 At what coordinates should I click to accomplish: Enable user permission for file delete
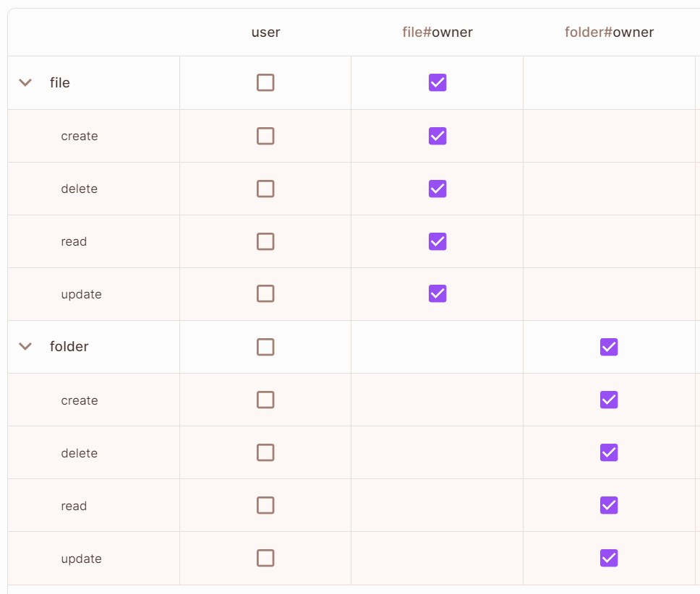pos(265,189)
